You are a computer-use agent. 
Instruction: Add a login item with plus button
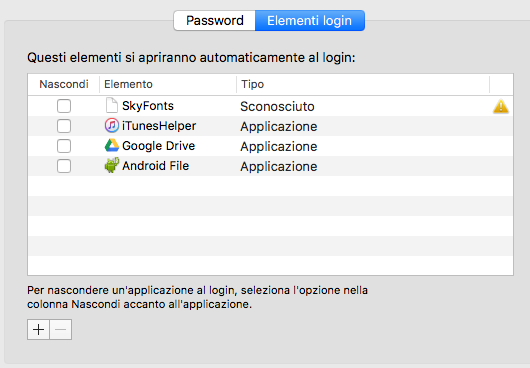click(39, 329)
